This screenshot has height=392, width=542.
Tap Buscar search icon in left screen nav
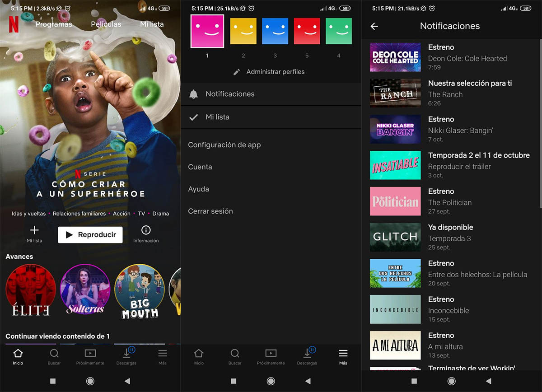click(x=54, y=357)
